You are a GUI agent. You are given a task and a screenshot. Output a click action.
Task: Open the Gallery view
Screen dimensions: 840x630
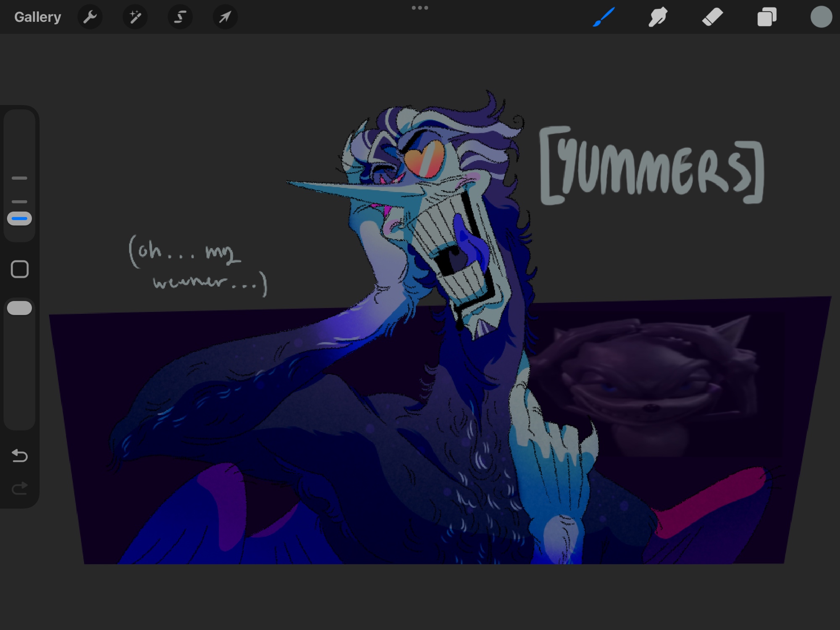(37, 17)
